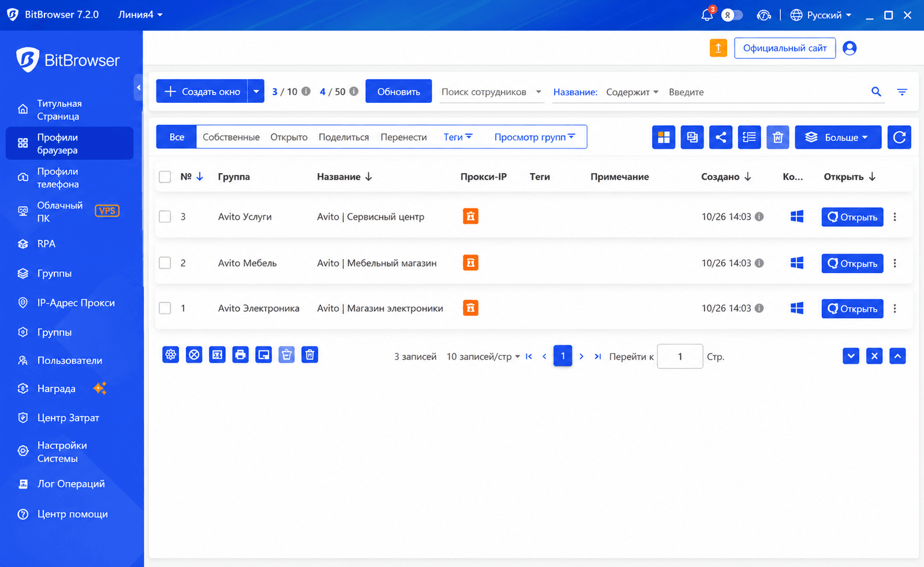Viewport: 924px width, 567px height.
Task: Check the box for Avito Услуги row
Action: tap(165, 217)
